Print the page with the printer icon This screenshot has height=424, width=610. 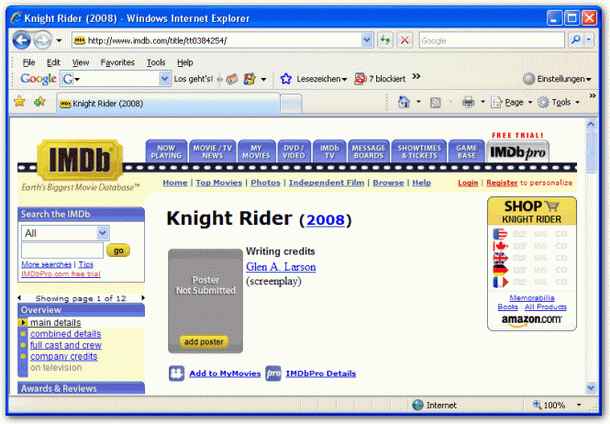[x=468, y=102]
